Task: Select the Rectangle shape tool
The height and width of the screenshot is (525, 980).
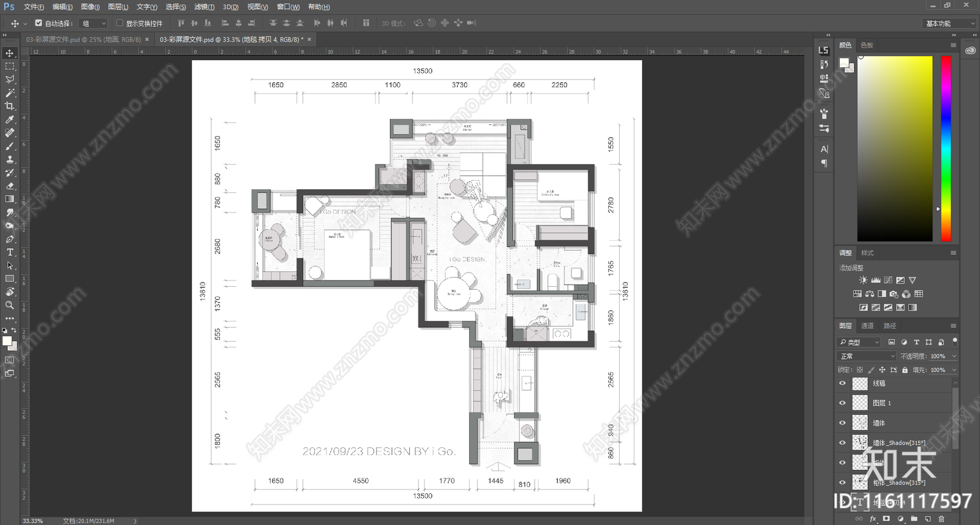Action: (x=10, y=279)
